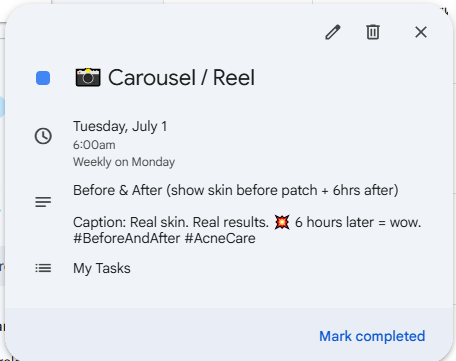Delete the task using the trash icon
Viewport: 456px width, 361px height.
373,32
